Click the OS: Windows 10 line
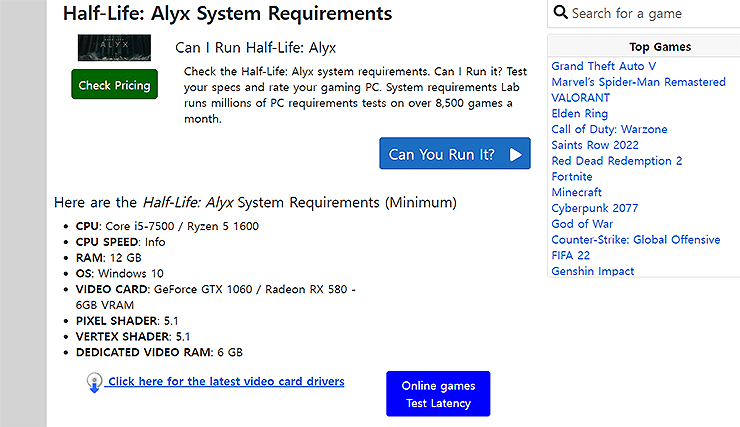This screenshot has width=740, height=427. (x=119, y=274)
